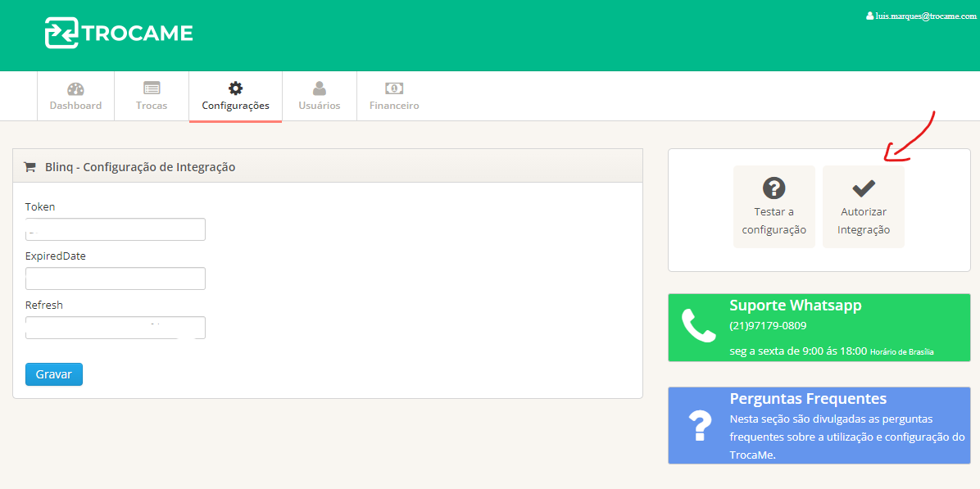Screen dimensions: 980x489
Task: Open the Dashboard tab
Action: (x=75, y=96)
